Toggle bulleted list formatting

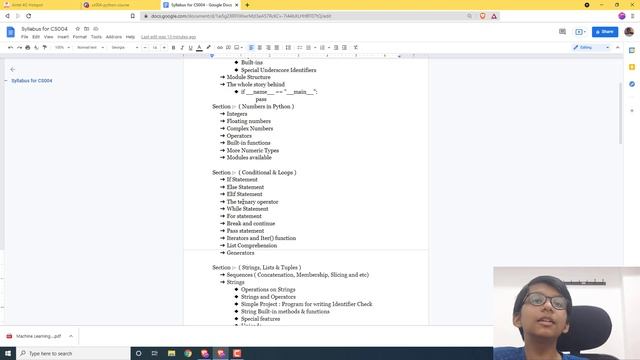[x=309, y=48]
